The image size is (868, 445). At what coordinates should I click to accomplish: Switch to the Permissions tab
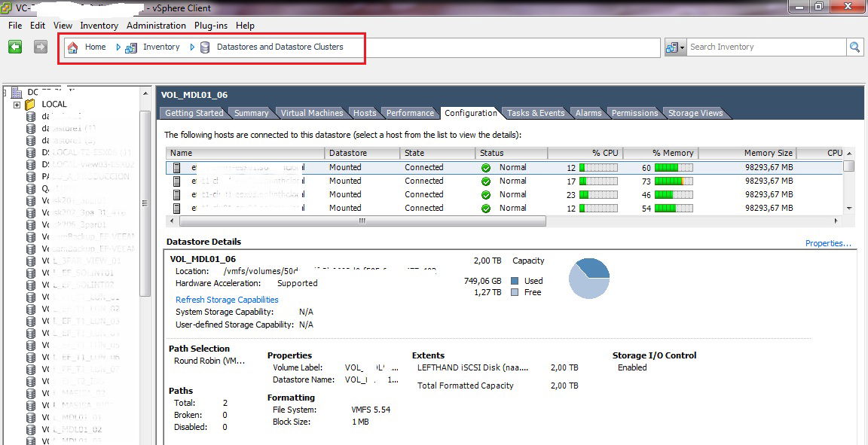(635, 114)
